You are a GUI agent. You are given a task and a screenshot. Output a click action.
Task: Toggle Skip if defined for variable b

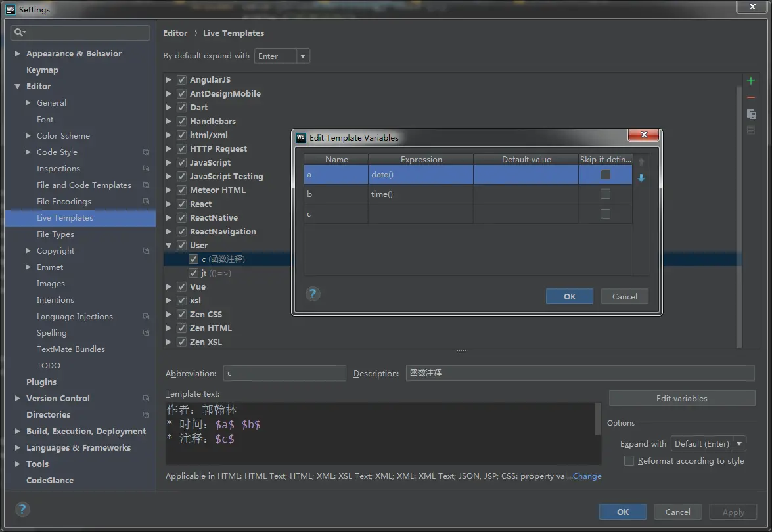click(605, 194)
